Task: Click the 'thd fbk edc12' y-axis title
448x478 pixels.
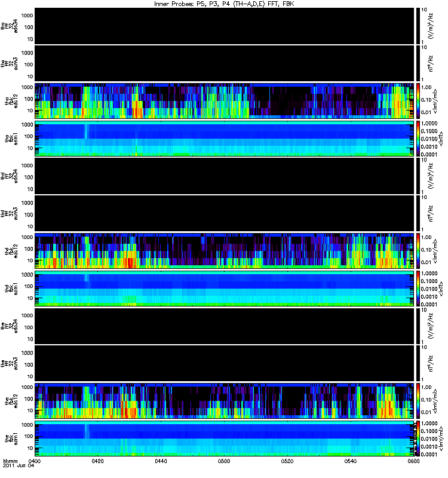Action: 11,251
